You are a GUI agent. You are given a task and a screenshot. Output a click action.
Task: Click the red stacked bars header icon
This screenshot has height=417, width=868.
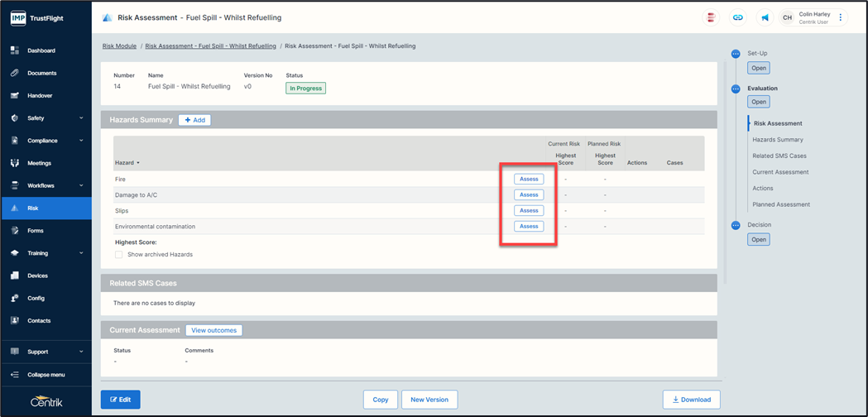(711, 17)
